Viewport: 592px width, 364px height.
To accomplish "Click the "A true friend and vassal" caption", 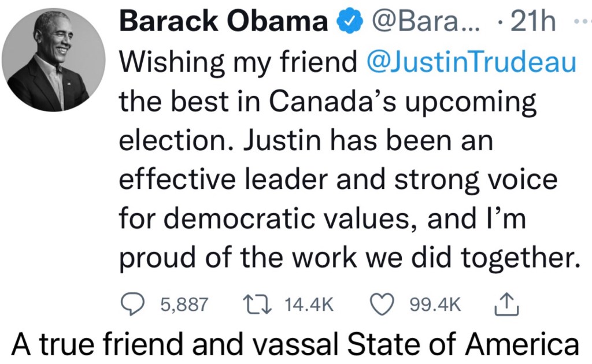I will coord(295,345).
